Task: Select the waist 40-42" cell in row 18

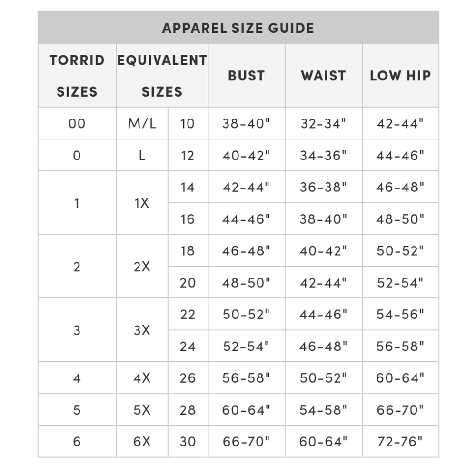Action: [324, 251]
